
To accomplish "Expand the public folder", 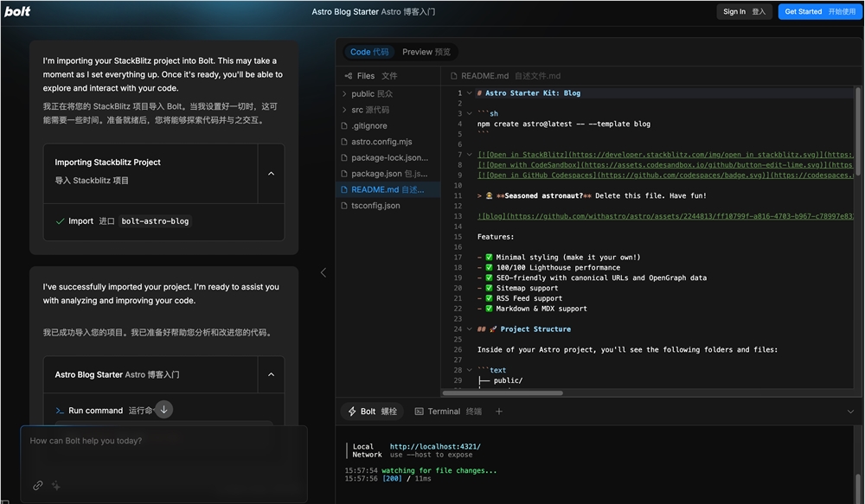I will click(388, 93).
